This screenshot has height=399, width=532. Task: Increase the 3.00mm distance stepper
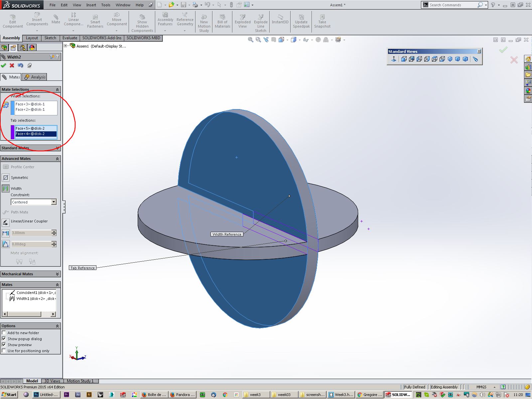point(54,231)
